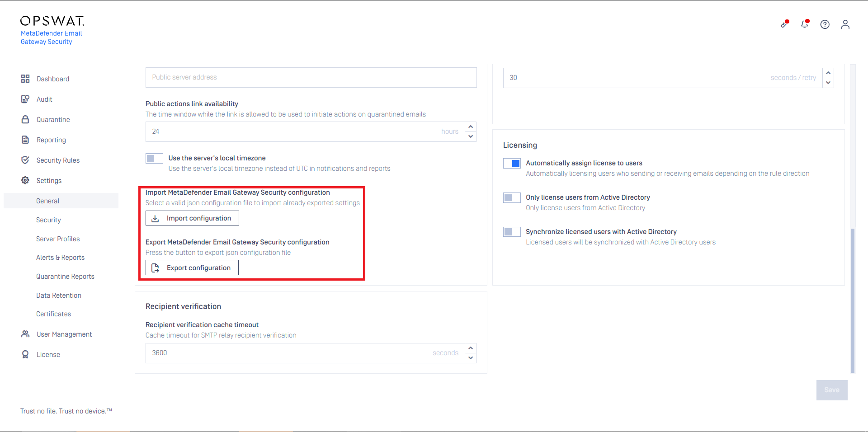
Task: Click the Reporting document icon
Action: tap(25, 140)
